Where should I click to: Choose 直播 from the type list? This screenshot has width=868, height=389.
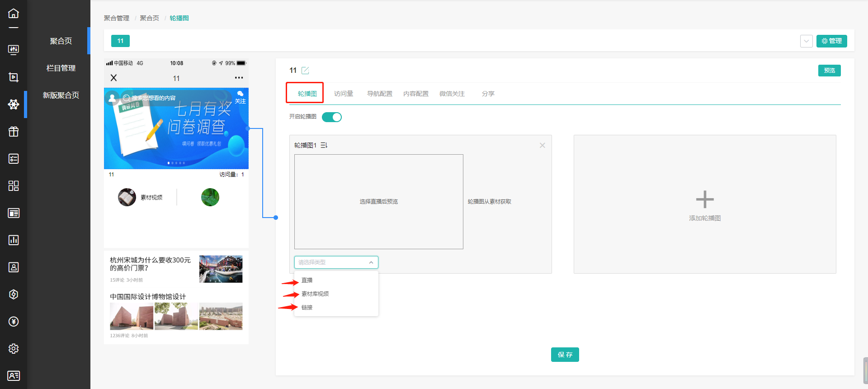pos(336,280)
